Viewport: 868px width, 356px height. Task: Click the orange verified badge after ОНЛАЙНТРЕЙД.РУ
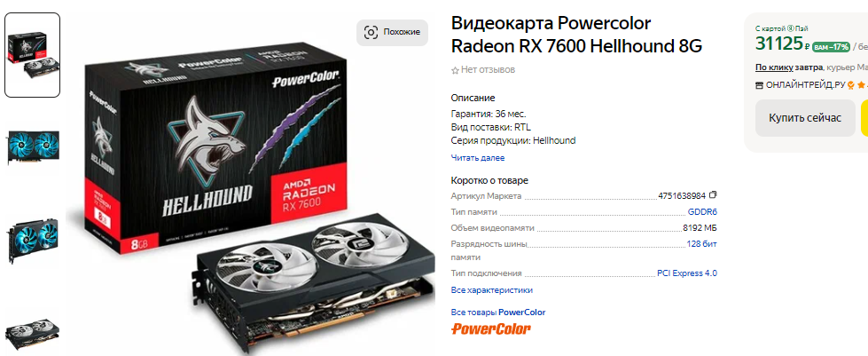[851, 85]
